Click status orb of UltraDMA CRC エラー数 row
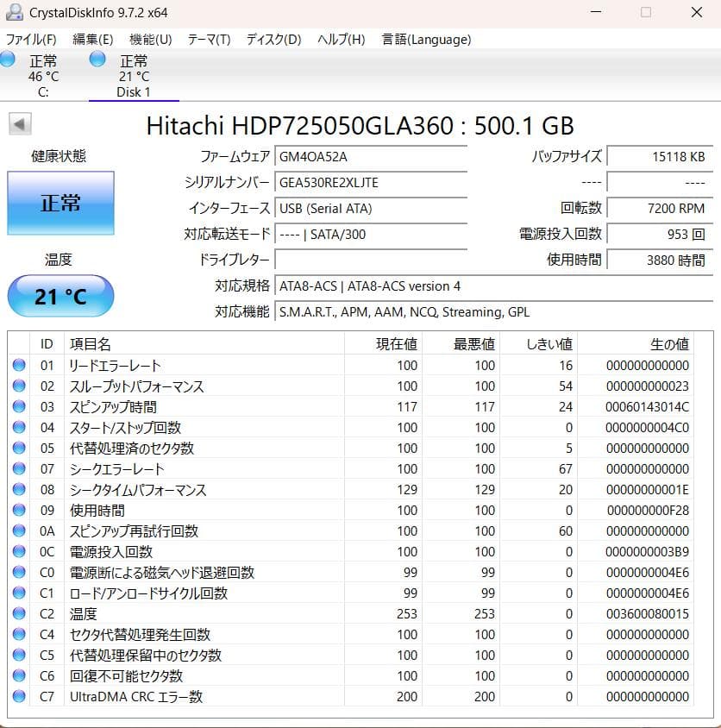 click(19, 697)
